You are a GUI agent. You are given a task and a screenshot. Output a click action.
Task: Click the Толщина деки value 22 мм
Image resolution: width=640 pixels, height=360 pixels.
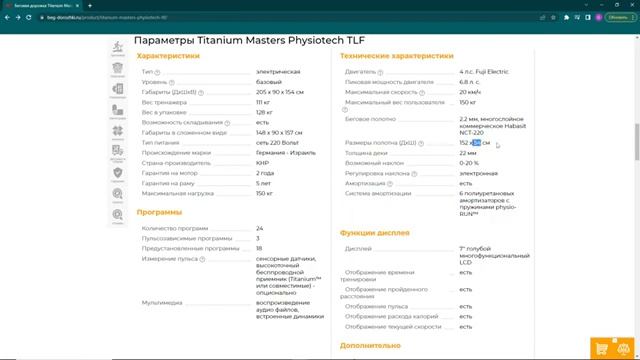468,153
